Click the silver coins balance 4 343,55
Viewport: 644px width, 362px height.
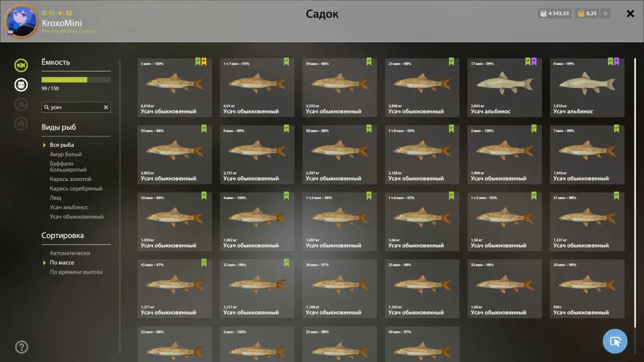(x=554, y=14)
